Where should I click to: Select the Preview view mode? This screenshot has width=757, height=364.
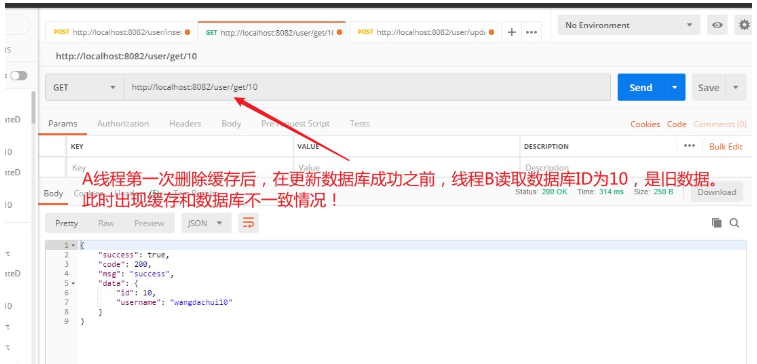point(149,223)
